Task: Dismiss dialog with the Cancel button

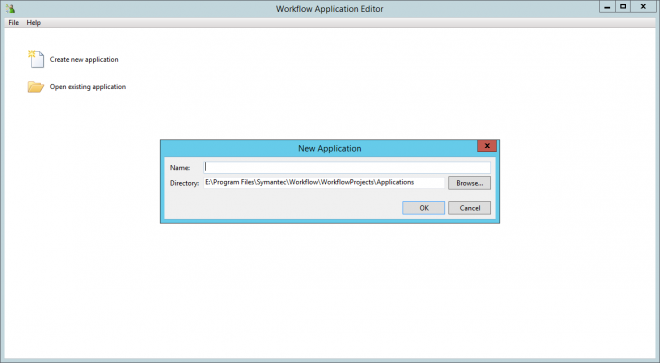Action: pos(469,208)
